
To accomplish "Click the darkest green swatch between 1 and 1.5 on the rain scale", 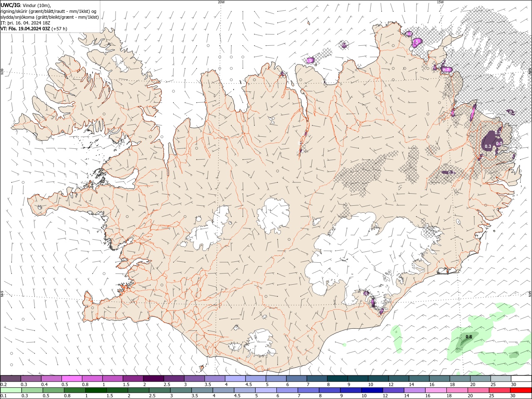I will pos(96,390).
